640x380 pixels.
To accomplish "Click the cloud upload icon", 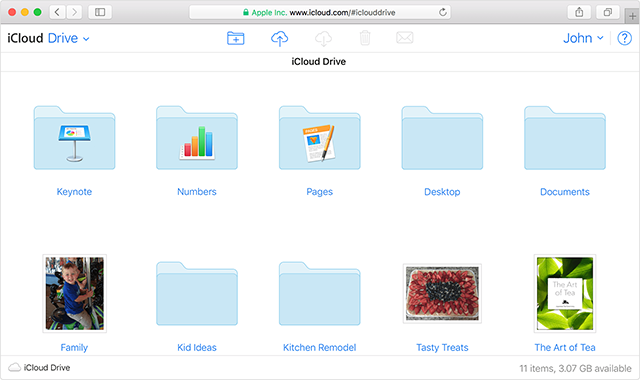I will coord(280,38).
